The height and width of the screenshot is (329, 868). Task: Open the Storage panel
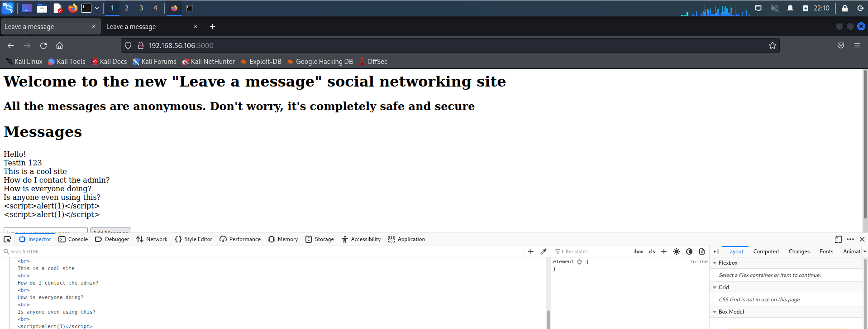click(320, 239)
